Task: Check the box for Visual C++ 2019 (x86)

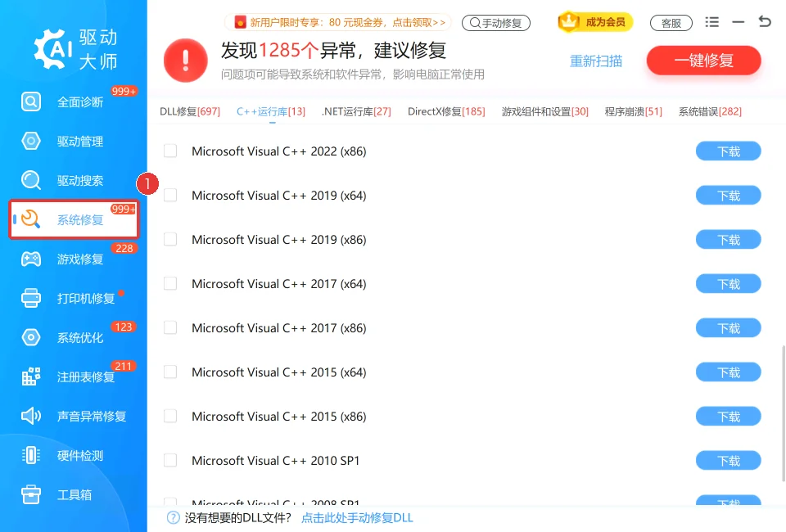Action: click(x=170, y=239)
